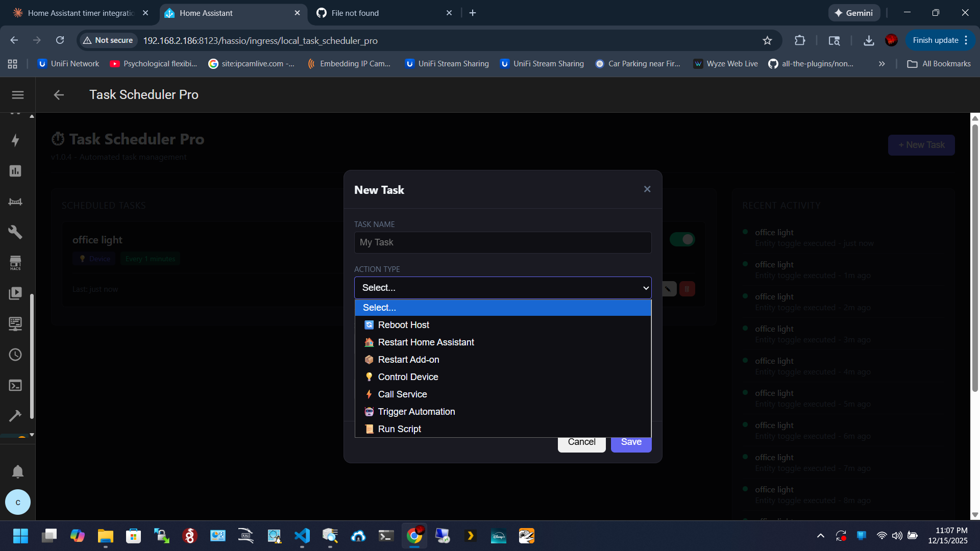This screenshot has height=551, width=980.
Task: Collapse the Action Type Select dropdown
Action: 502,288
